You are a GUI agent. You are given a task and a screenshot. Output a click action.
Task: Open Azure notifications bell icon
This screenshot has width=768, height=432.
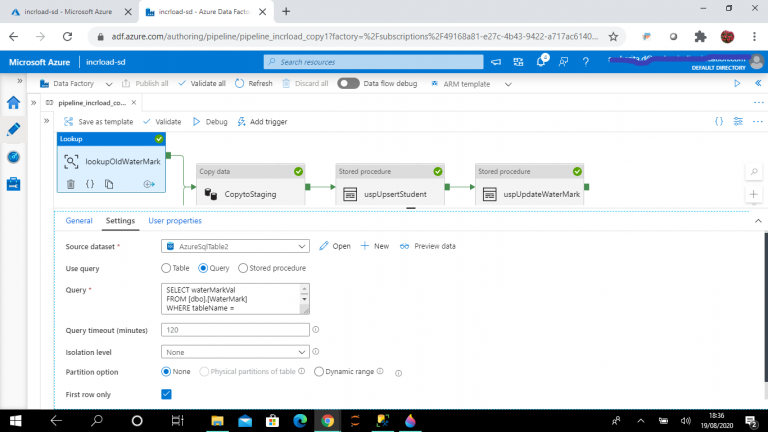click(x=541, y=62)
